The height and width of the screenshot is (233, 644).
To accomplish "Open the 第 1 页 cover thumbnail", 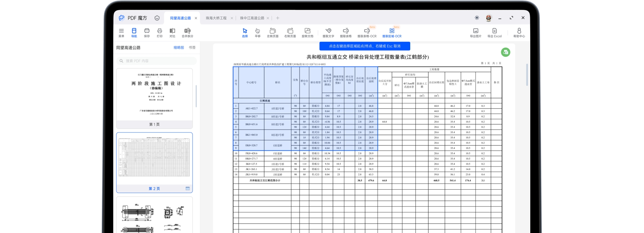I will point(155,98).
